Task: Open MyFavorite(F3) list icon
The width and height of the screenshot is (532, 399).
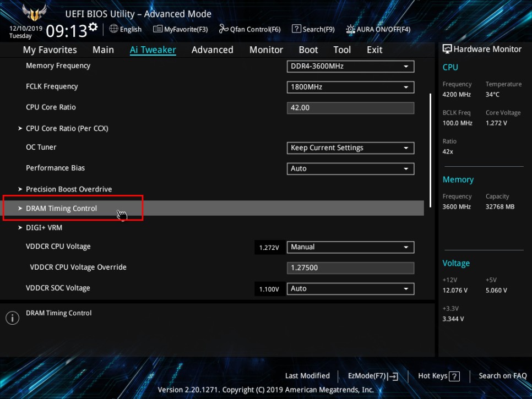Action: [x=158, y=29]
